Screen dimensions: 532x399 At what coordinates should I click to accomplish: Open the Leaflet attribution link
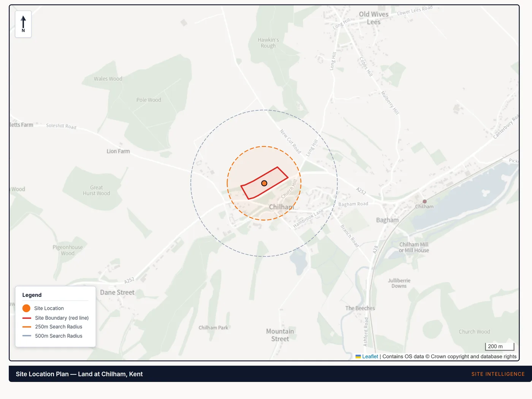(370, 356)
